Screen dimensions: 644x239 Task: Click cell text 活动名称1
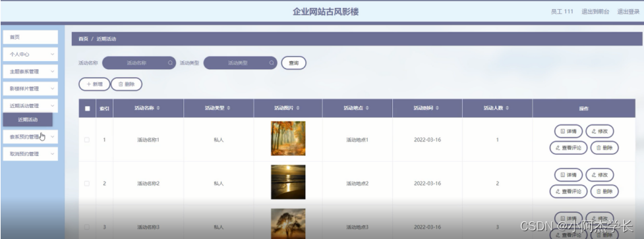tap(148, 140)
